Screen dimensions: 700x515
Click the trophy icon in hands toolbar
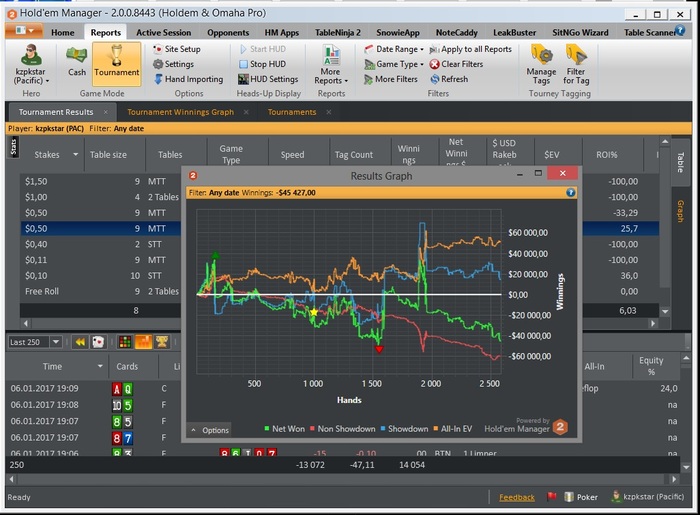162,342
